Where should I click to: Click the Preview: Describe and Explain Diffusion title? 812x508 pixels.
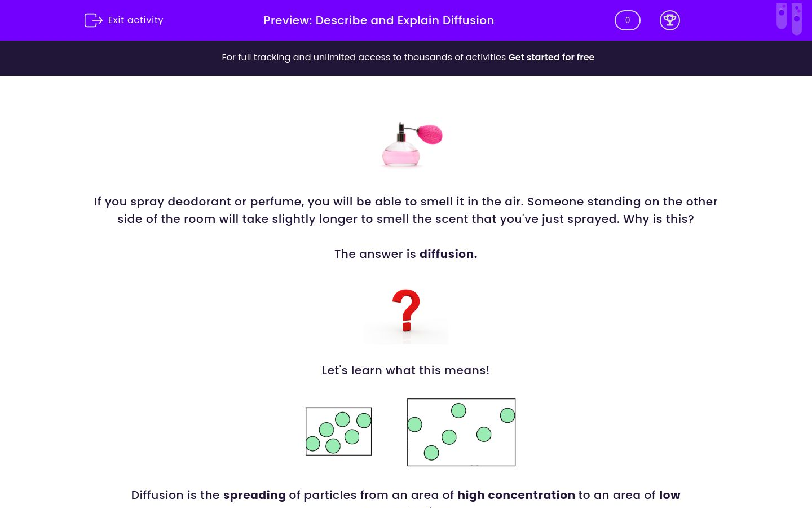[x=378, y=20]
